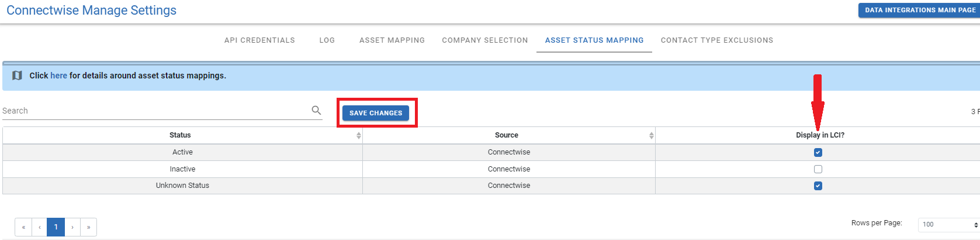The width and height of the screenshot is (980, 240).
Task: Switch to API Credentials tab
Action: coord(259,40)
